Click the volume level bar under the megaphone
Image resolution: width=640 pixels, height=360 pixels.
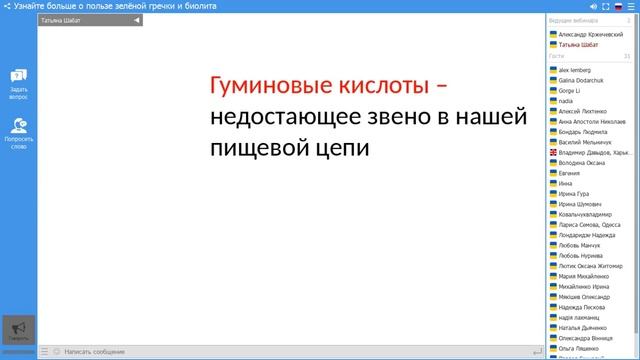point(18,351)
